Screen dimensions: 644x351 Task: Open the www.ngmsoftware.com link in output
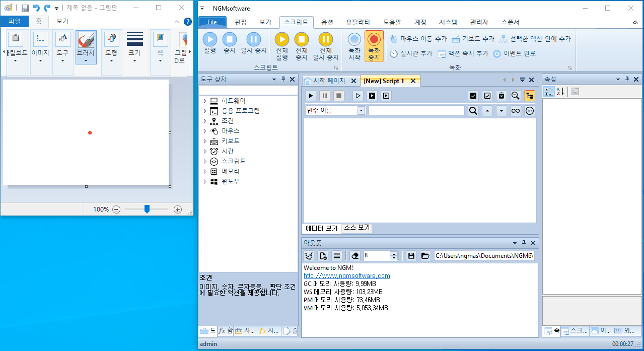346,275
